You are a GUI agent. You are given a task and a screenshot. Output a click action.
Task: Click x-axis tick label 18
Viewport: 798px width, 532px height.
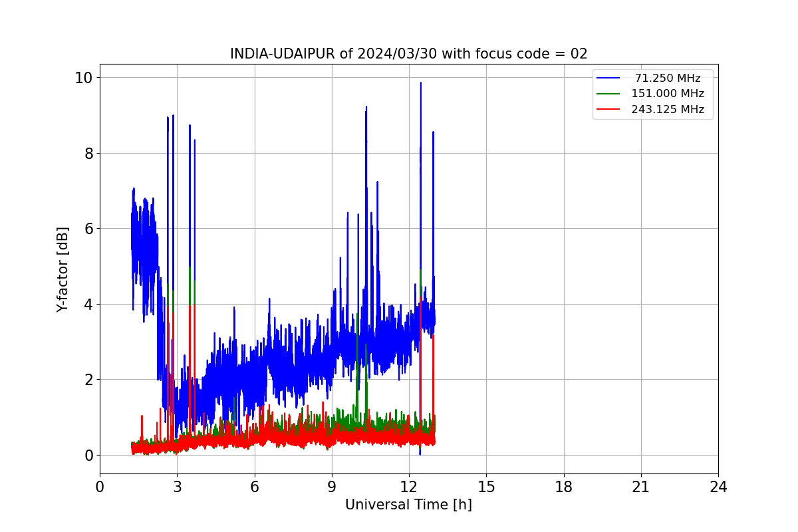coord(563,487)
